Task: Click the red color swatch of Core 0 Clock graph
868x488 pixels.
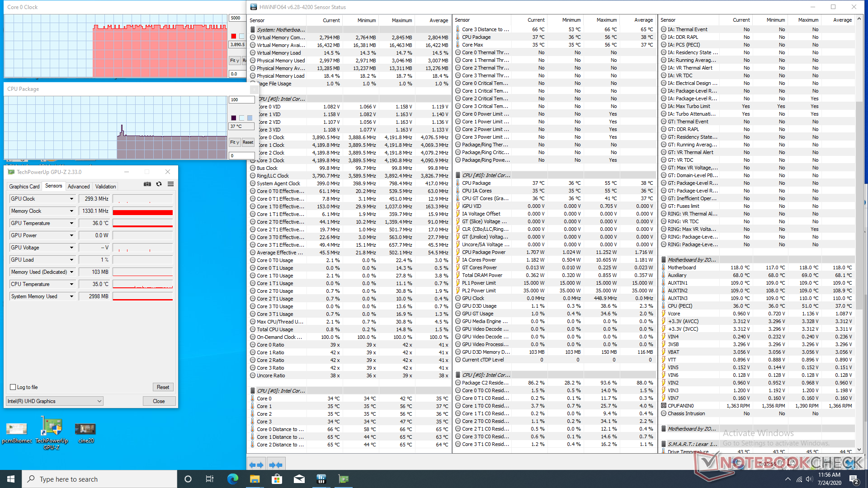Action: click(x=234, y=36)
